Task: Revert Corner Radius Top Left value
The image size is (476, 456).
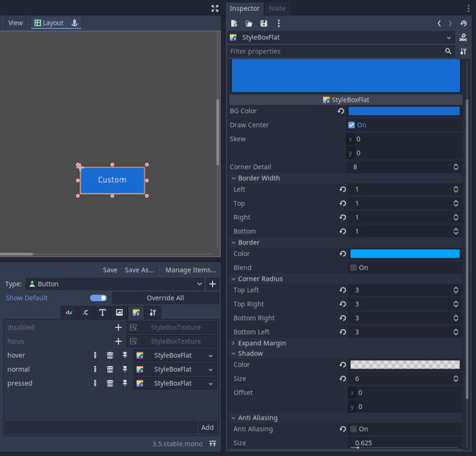Action: (x=343, y=290)
